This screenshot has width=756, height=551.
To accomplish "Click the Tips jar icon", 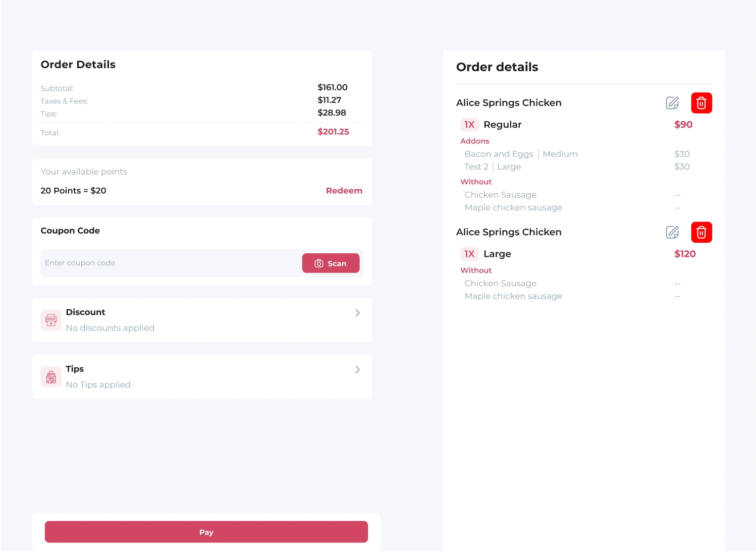I will pos(51,377).
